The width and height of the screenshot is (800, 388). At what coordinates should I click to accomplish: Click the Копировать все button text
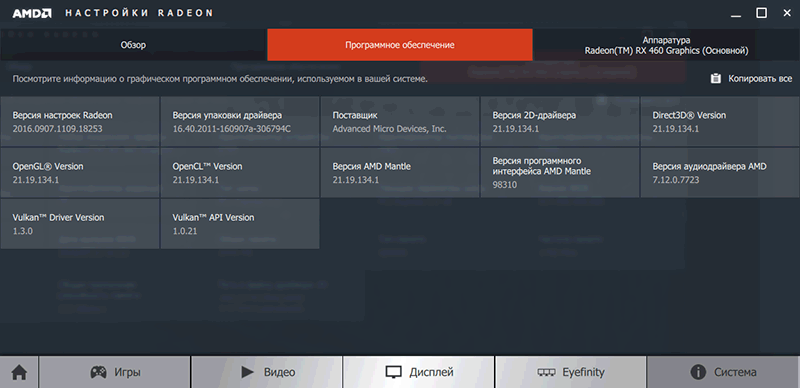[x=760, y=79]
